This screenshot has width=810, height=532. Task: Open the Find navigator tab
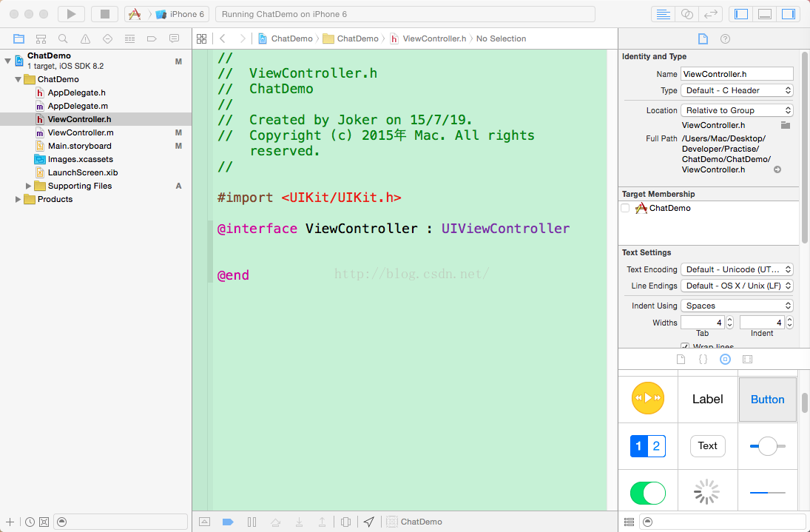tap(63, 38)
